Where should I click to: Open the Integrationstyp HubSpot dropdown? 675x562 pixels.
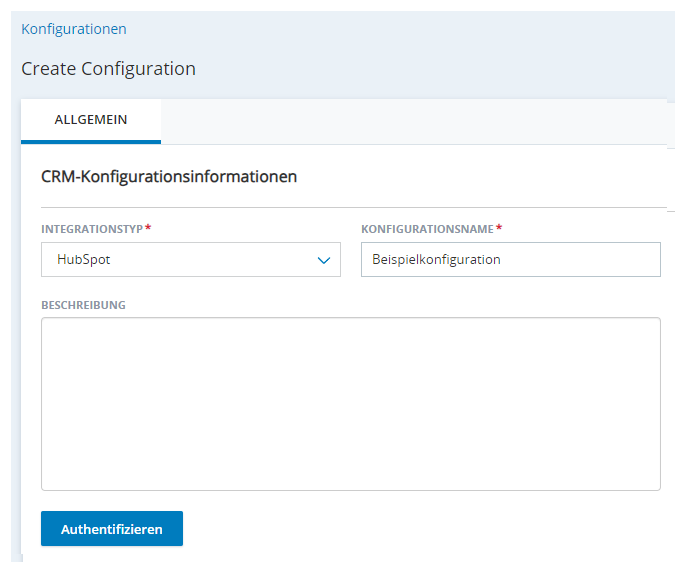coord(191,259)
